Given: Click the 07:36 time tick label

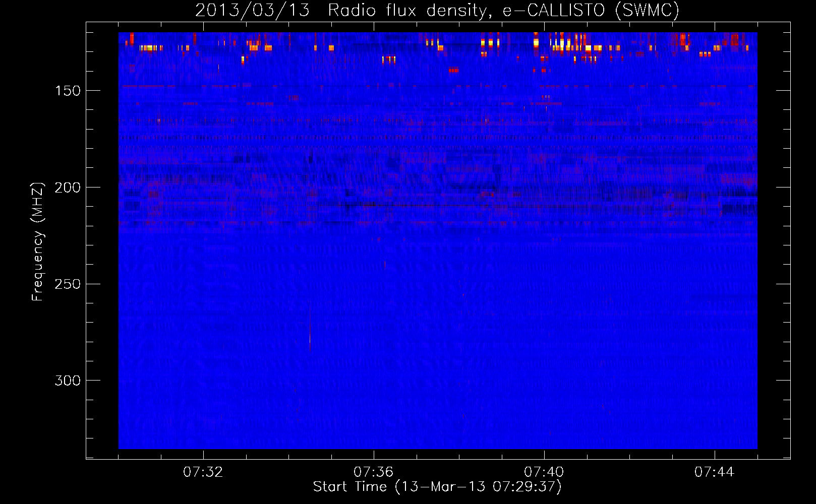Looking at the screenshot, I should [374, 472].
